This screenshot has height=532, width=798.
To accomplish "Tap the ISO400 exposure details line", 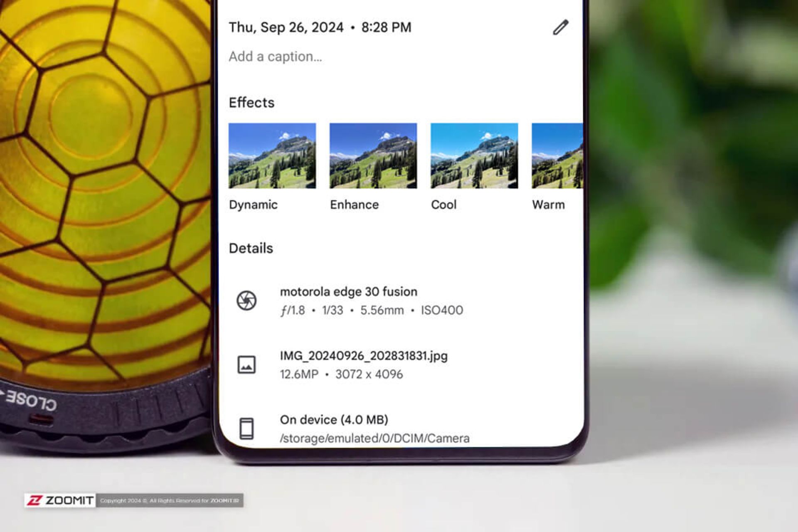I will (372, 310).
